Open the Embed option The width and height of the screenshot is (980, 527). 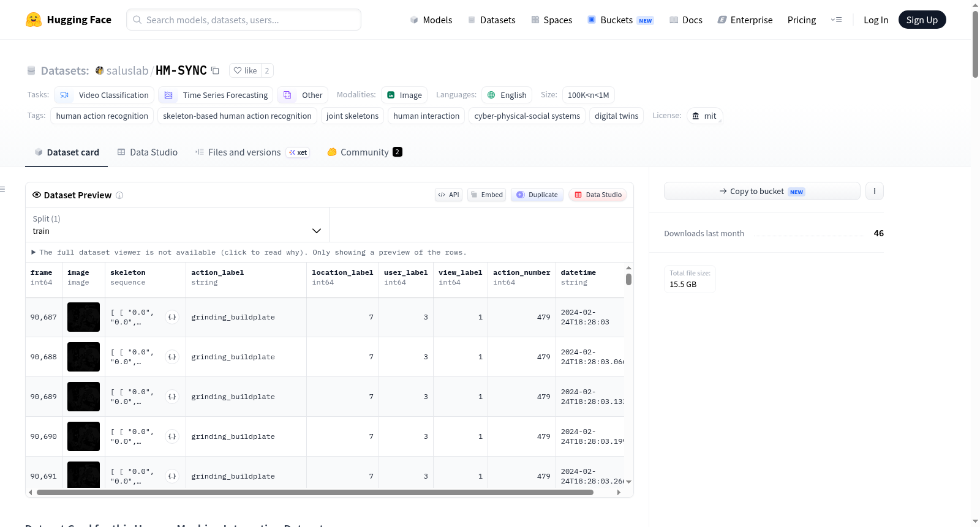click(486, 195)
